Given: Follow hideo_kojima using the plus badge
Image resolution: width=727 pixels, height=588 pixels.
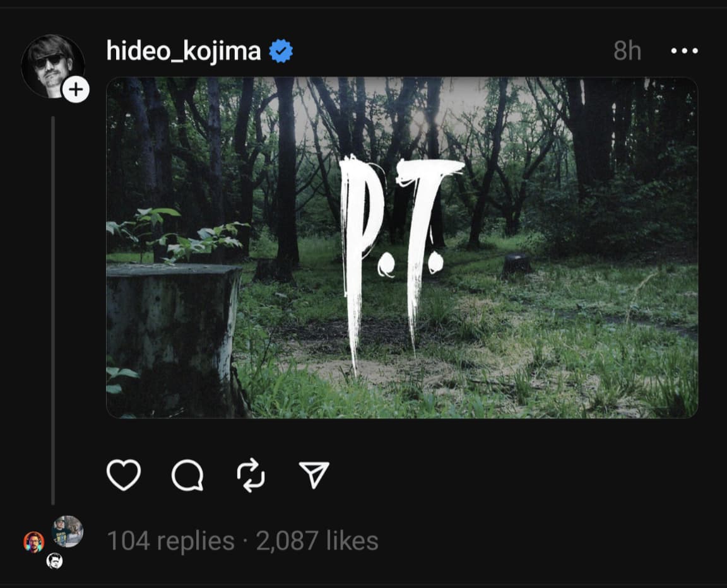Looking at the screenshot, I should [x=76, y=89].
